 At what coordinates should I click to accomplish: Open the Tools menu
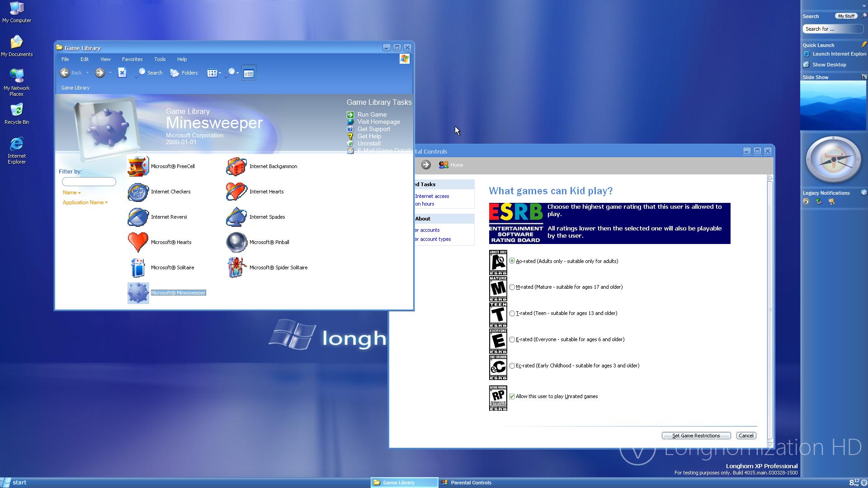pyautogui.click(x=160, y=59)
